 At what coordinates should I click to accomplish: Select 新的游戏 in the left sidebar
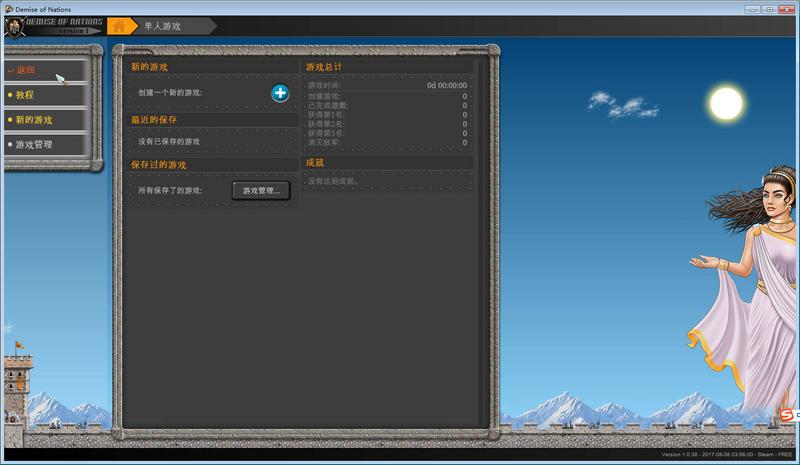click(34, 120)
